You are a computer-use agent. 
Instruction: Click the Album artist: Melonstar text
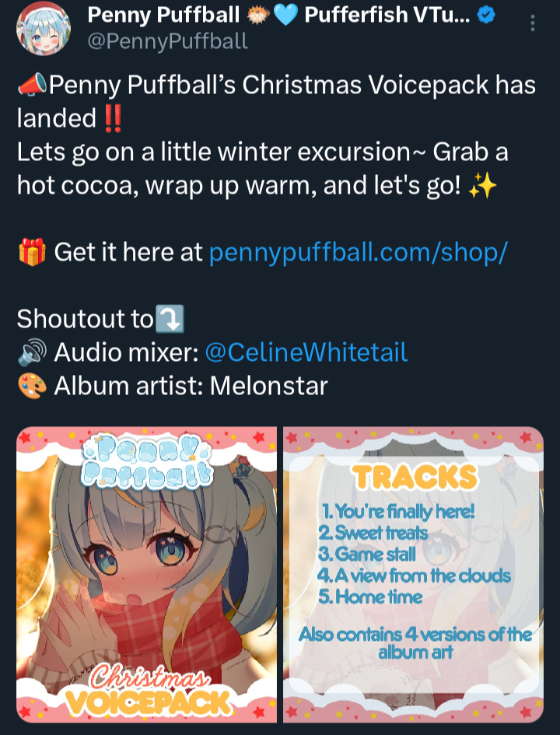(191, 386)
